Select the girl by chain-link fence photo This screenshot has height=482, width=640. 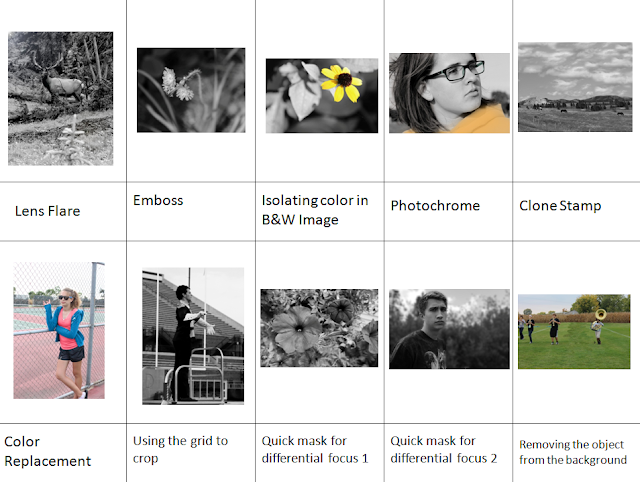(x=59, y=330)
